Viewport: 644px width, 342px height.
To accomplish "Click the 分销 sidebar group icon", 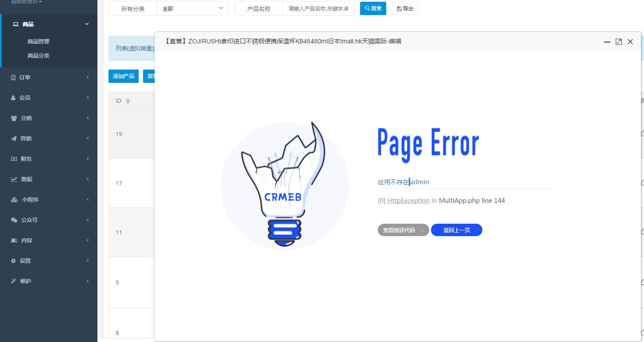I will tap(14, 118).
